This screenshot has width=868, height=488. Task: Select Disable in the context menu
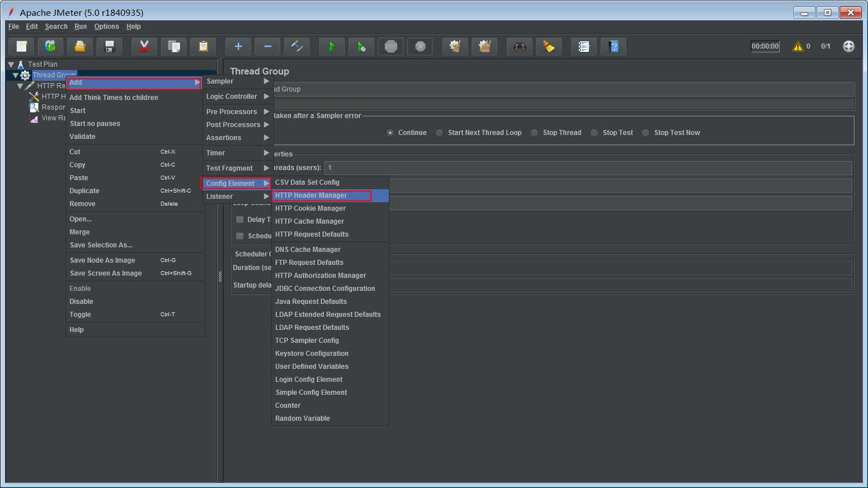pyautogui.click(x=135, y=302)
